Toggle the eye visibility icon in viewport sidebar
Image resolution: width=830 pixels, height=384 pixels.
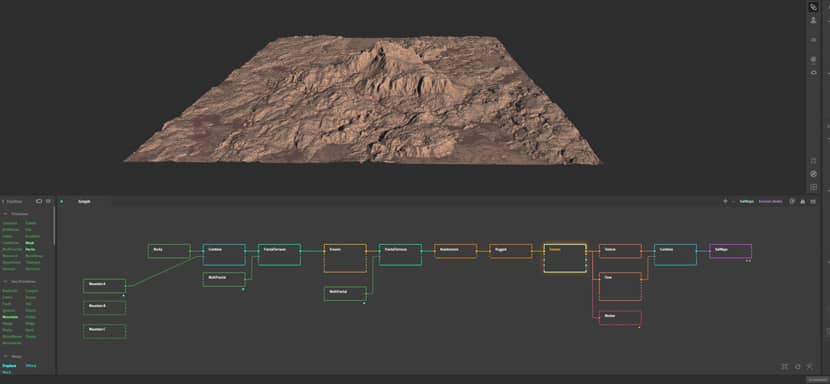click(814, 73)
